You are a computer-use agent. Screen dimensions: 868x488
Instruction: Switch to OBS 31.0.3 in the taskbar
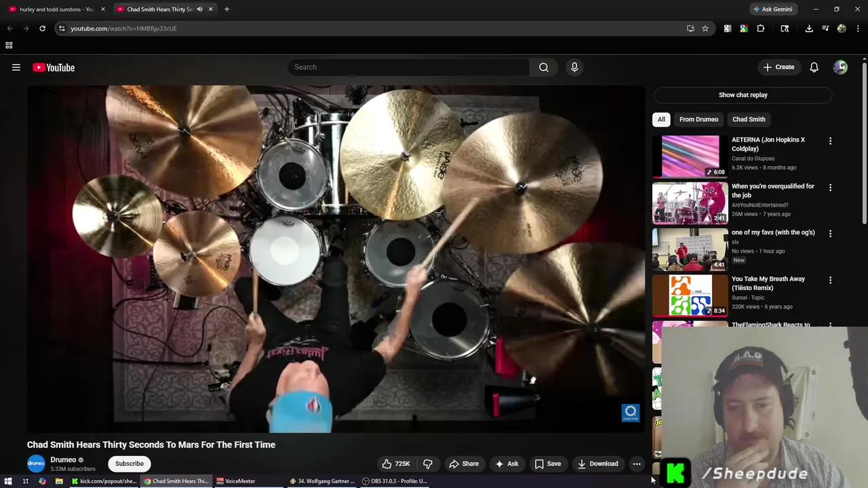coord(395,481)
